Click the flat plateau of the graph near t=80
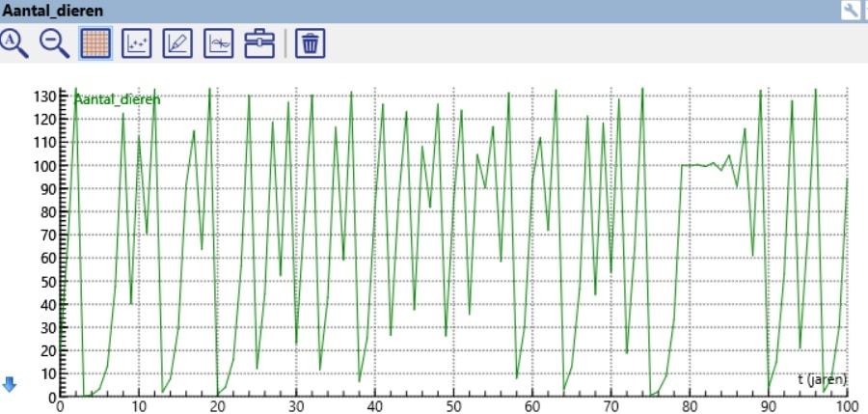 tap(699, 165)
